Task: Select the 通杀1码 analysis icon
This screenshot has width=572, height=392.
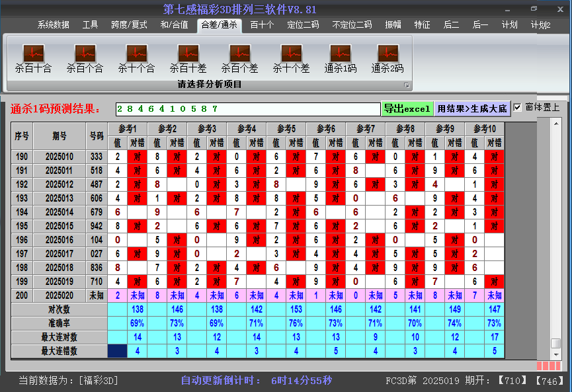Action: pos(341,59)
